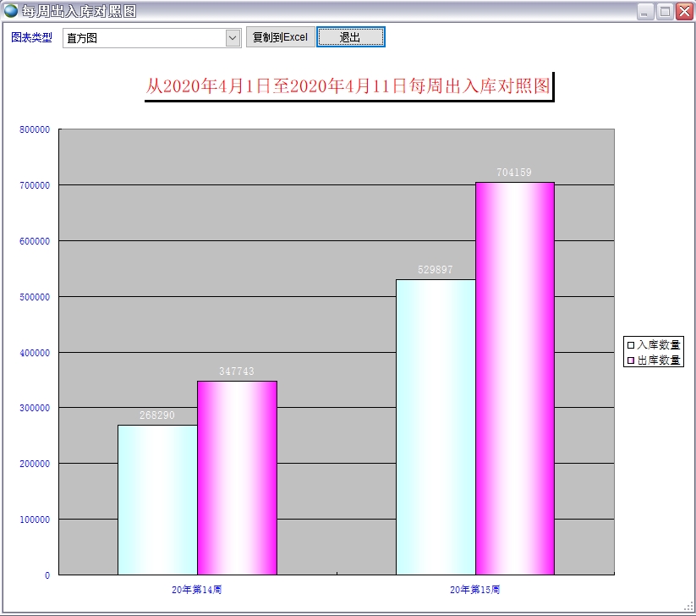The image size is (696, 616).
Task: Click the 退出 button
Action: coord(350,37)
